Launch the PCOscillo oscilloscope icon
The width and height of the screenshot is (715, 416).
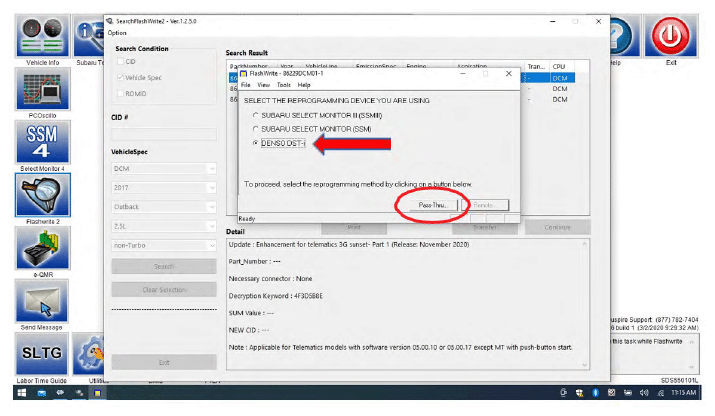tap(42, 89)
